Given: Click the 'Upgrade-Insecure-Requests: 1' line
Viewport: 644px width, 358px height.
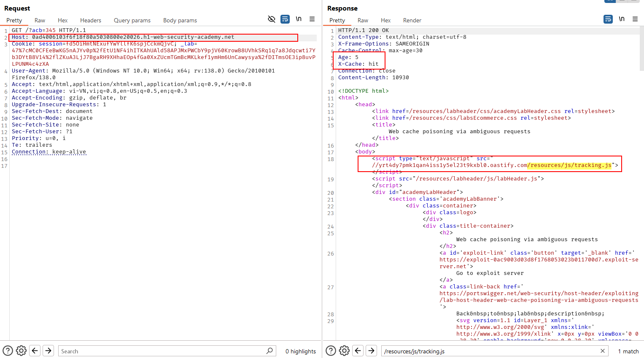Looking at the screenshot, I should (x=59, y=105).
